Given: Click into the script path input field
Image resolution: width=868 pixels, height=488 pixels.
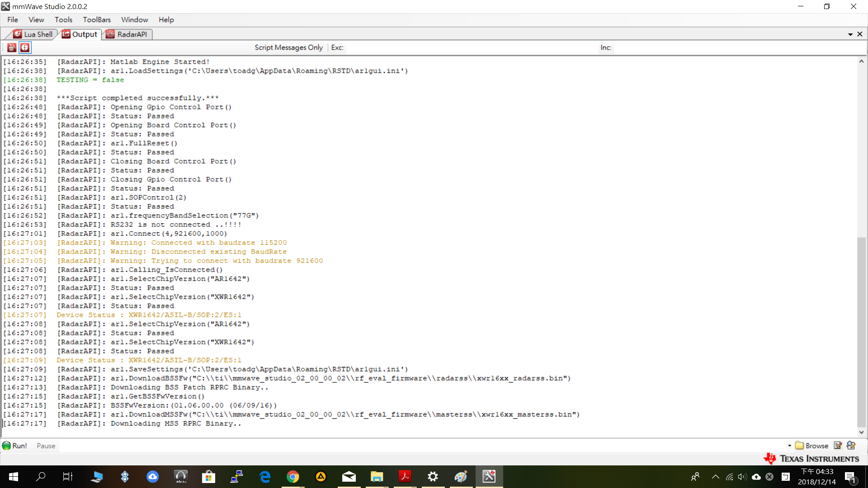Looking at the screenshot, I should (x=423, y=446).
